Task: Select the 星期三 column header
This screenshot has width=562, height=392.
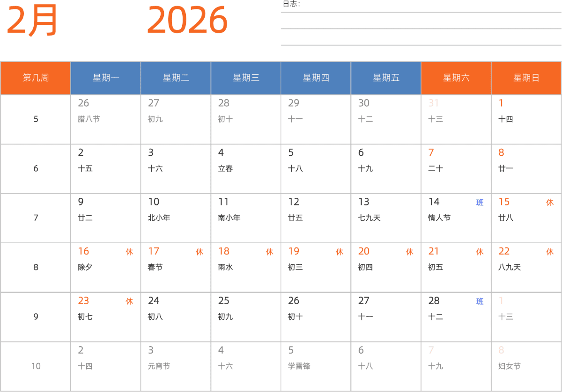Action: (x=246, y=78)
